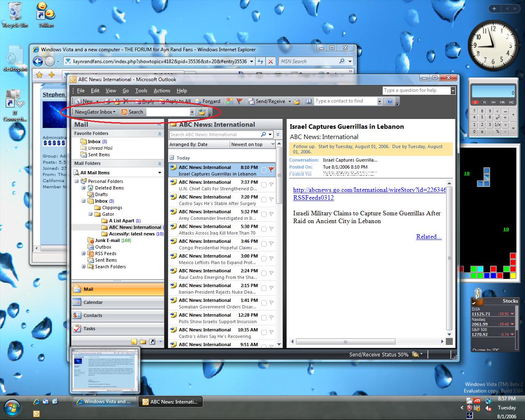Switch to Calendar in navigation pane

click(93, 302)
